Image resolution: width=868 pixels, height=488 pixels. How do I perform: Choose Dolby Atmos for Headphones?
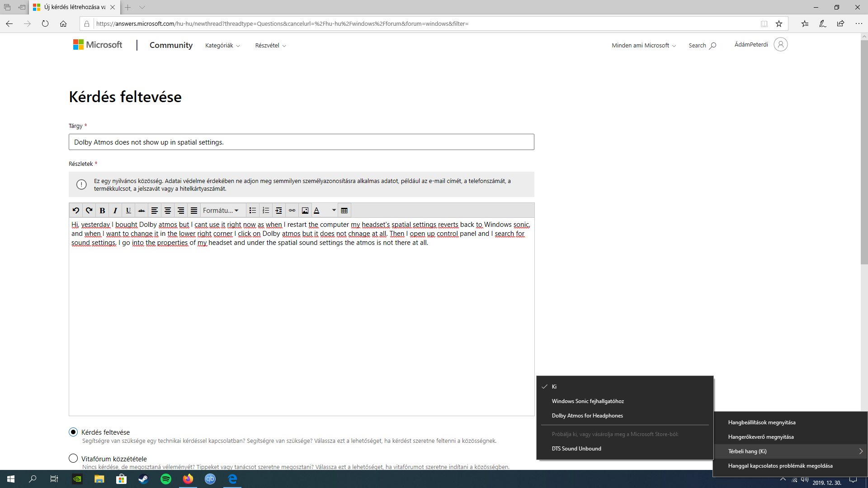pyautogui.click(x=625, y=415)
